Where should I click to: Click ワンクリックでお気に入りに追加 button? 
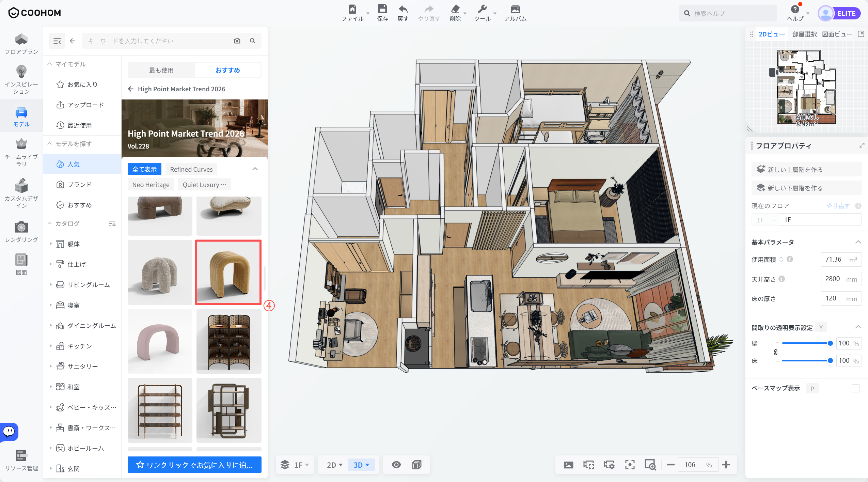pyautogui.click(x=194, y=465)
